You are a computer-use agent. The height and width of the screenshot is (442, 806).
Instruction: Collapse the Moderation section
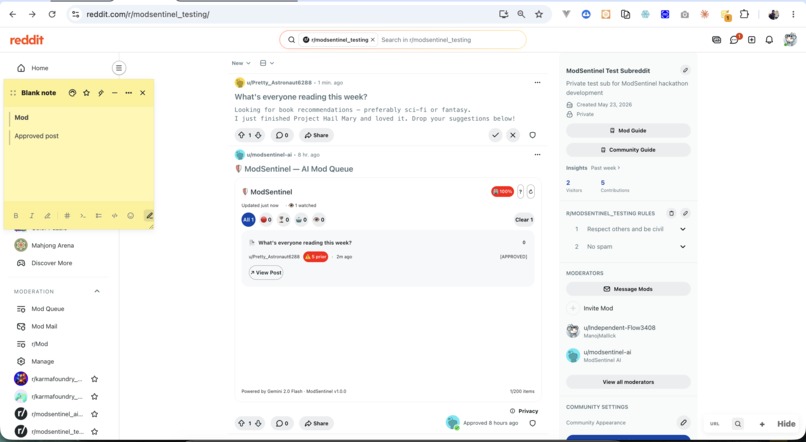[97, 291]
